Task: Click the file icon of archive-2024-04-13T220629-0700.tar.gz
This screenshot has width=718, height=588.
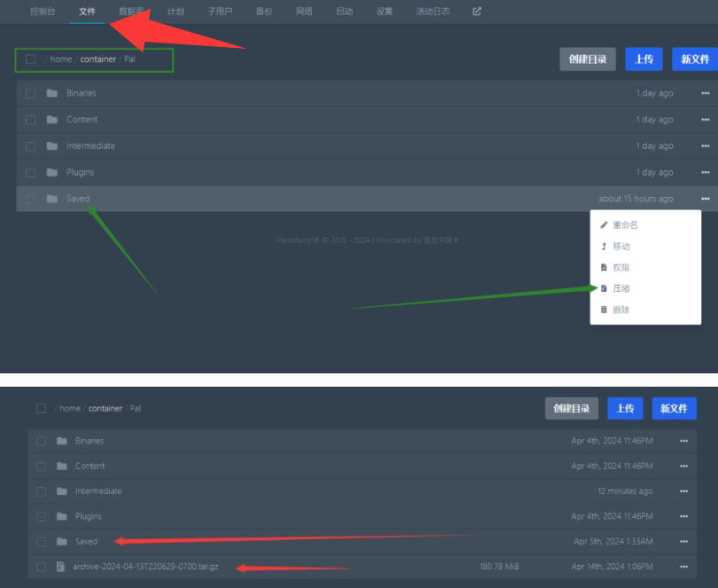Action: tap(61, 566)
